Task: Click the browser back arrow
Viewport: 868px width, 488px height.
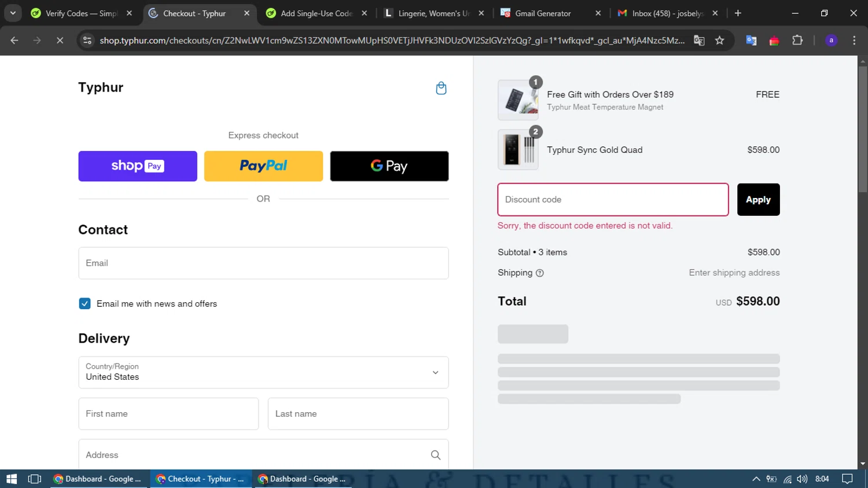Action: click(14, 40)
